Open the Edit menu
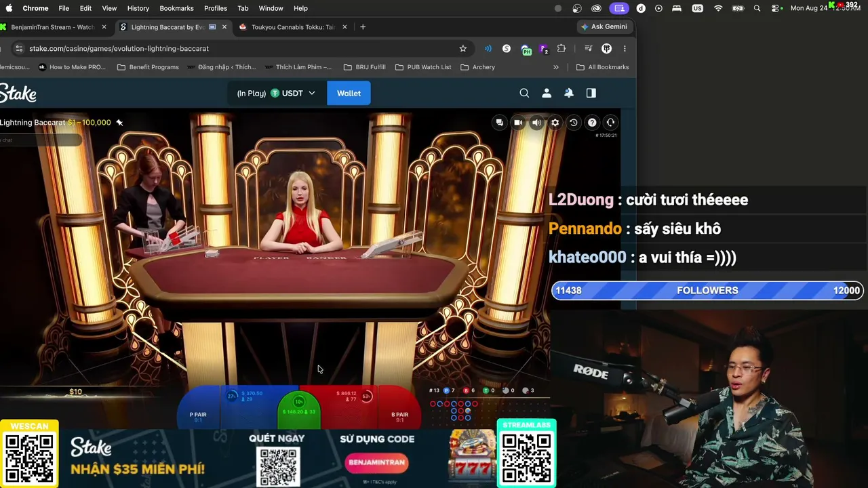The width and height of the screenshot is (868, 488). tap(85, 8)
